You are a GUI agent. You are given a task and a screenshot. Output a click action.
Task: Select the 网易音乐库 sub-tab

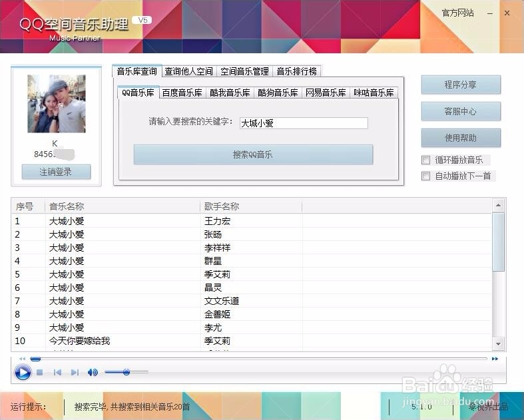pos(326,93)
